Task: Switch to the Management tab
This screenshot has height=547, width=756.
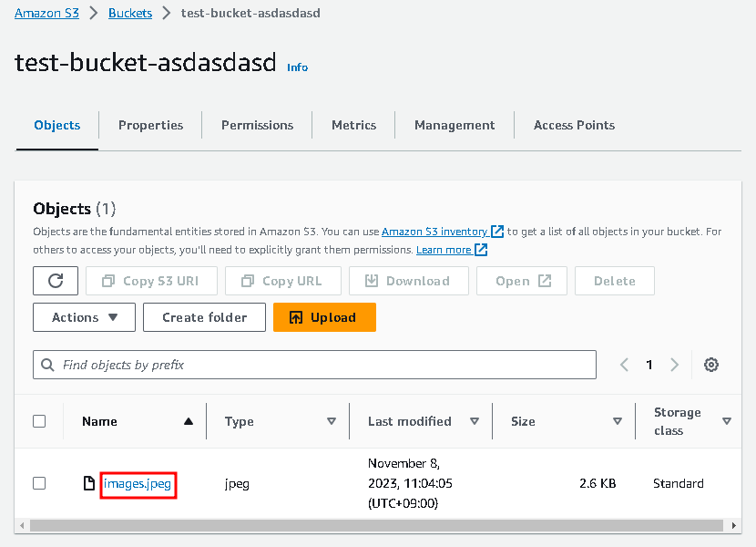Action: (x=455, y=125)
